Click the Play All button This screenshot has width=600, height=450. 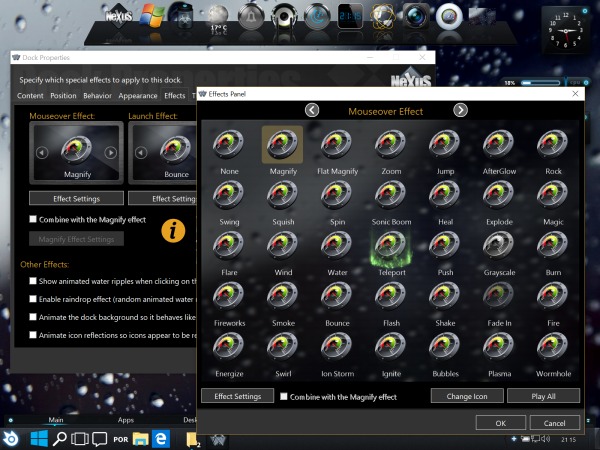pyautogui.click(x=542, y=396)
